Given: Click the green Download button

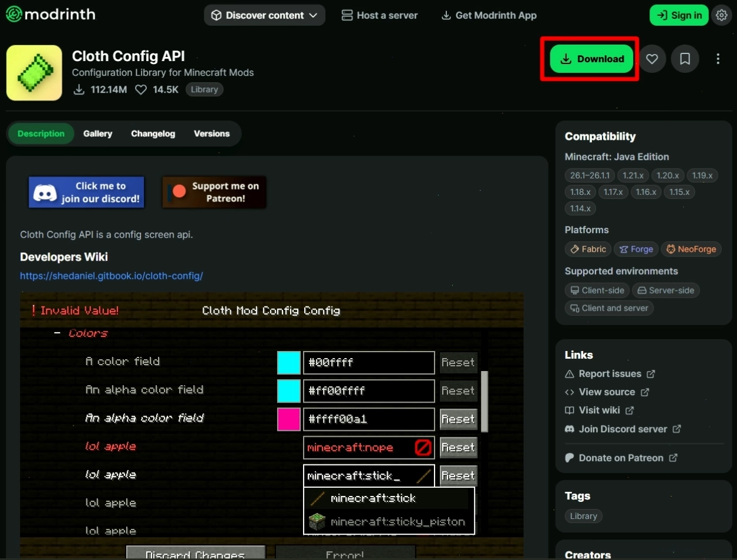Looking at the screenshot, I should [592, 59].
